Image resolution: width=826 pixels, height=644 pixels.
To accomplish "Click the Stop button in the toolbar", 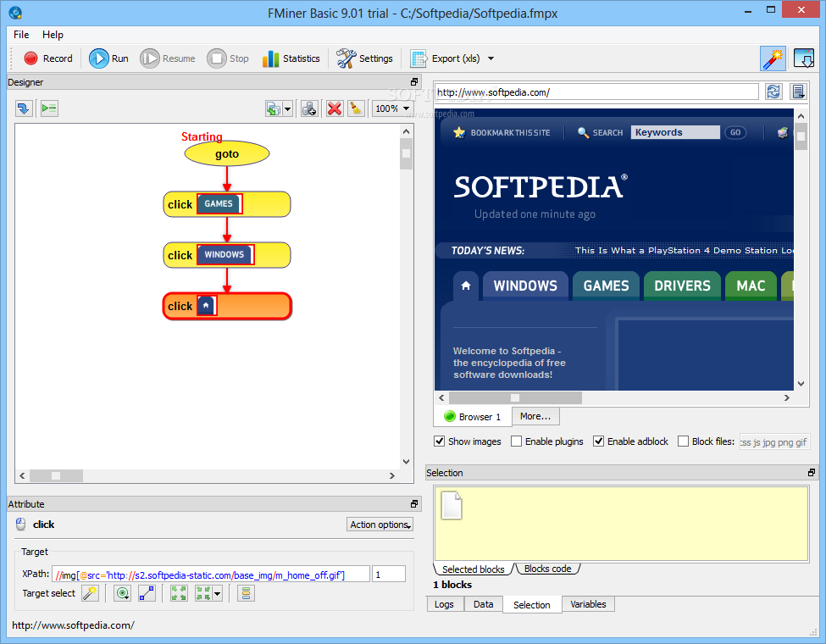I will (228, 58).
